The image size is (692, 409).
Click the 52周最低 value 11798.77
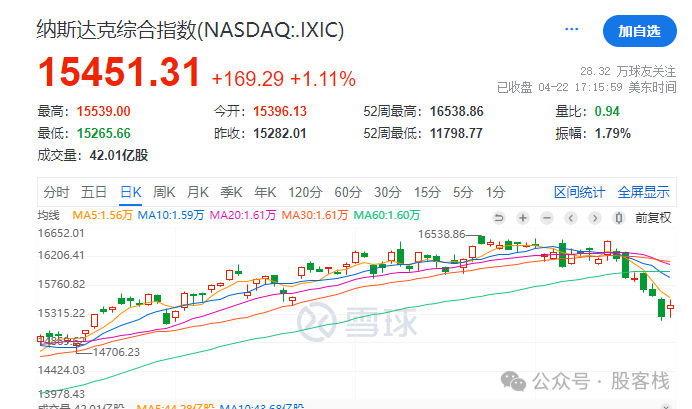click(456, 133)
